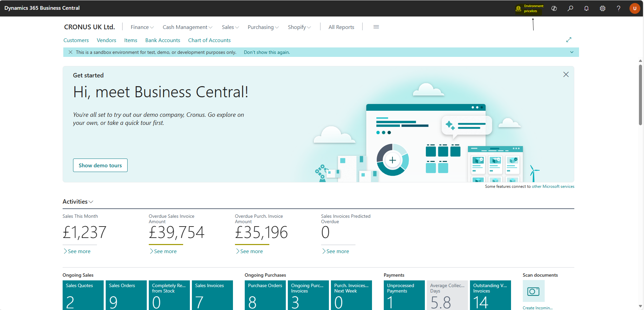This screenshot has width=644, height=310.
Task: Click the £1,237 Sales This Month value
Action: (84, 232)
